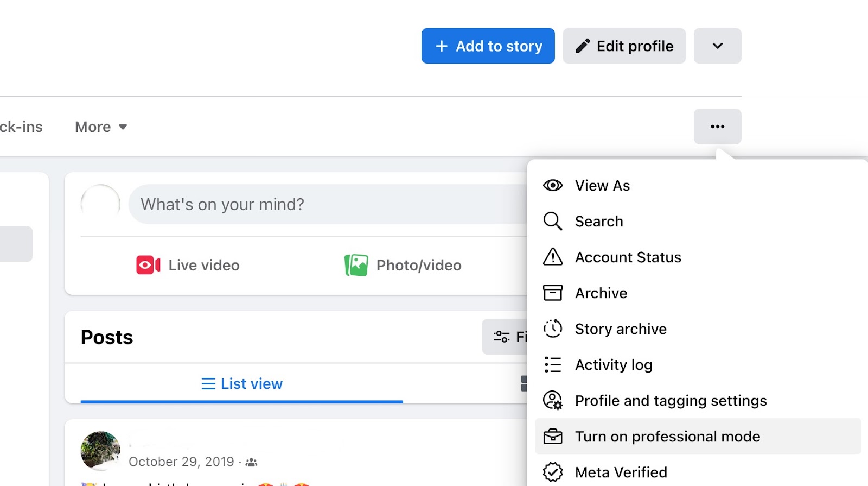Switch to List view tab
Viewport: 868px width, 486px height.
(x=242, y=384)
